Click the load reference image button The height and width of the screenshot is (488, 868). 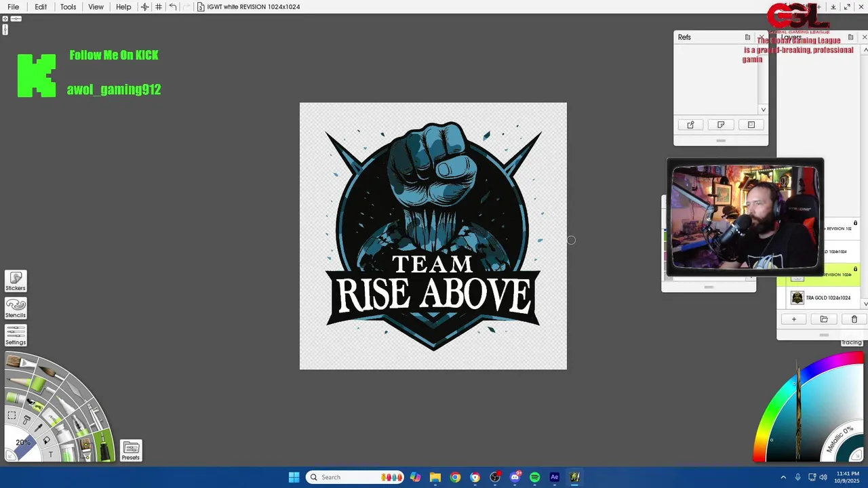point(690,125)
